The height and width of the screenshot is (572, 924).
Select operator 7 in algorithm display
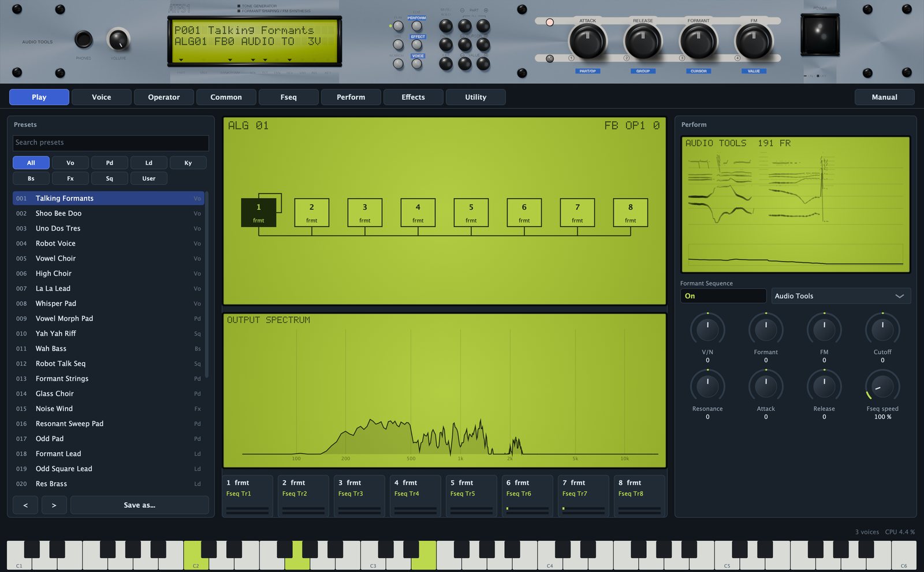pyautogui.click(x=577, y=212)
